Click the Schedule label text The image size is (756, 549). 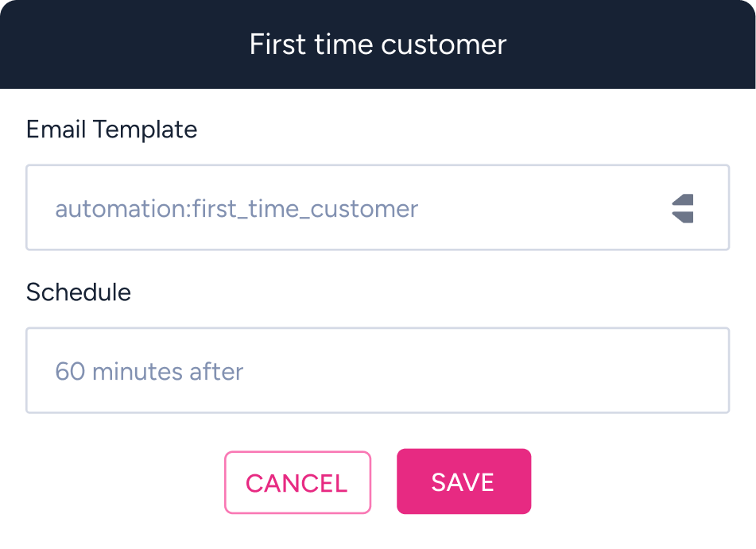pyautogui.click(x=79, y=292)
